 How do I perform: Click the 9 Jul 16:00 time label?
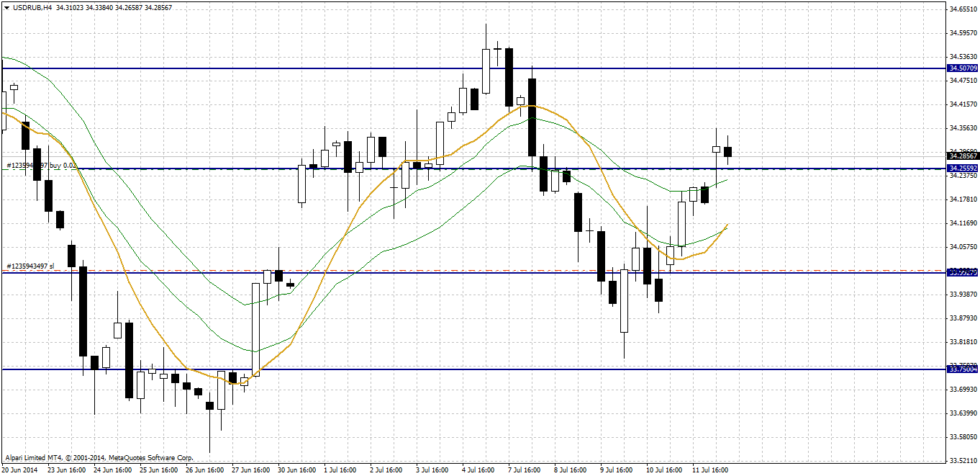[617, 470]
